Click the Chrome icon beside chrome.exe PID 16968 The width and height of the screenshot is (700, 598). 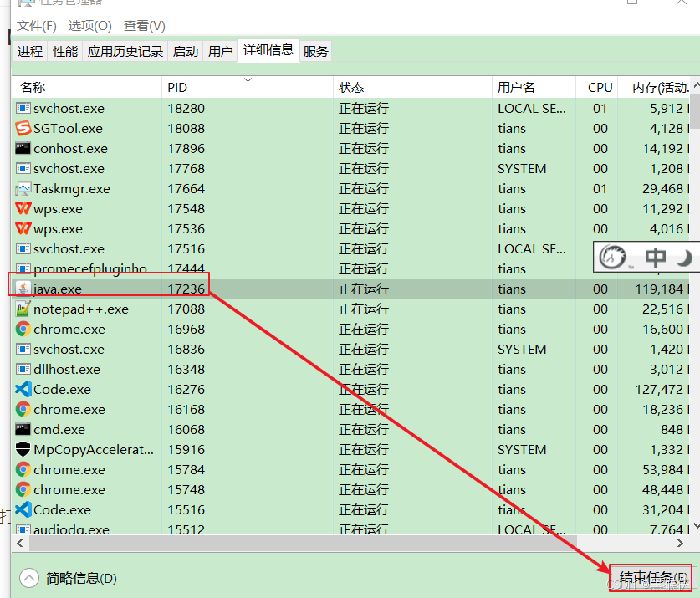(x=21, y=329)
